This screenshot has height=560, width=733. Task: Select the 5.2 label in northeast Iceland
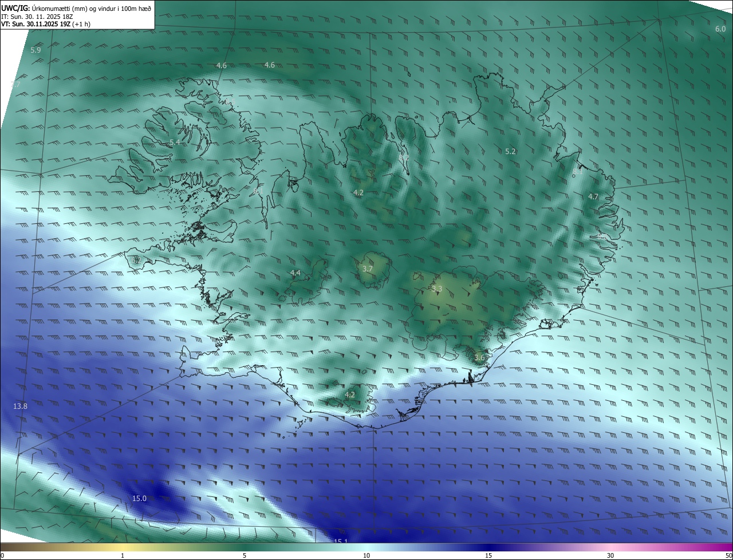tap(511, 152)
